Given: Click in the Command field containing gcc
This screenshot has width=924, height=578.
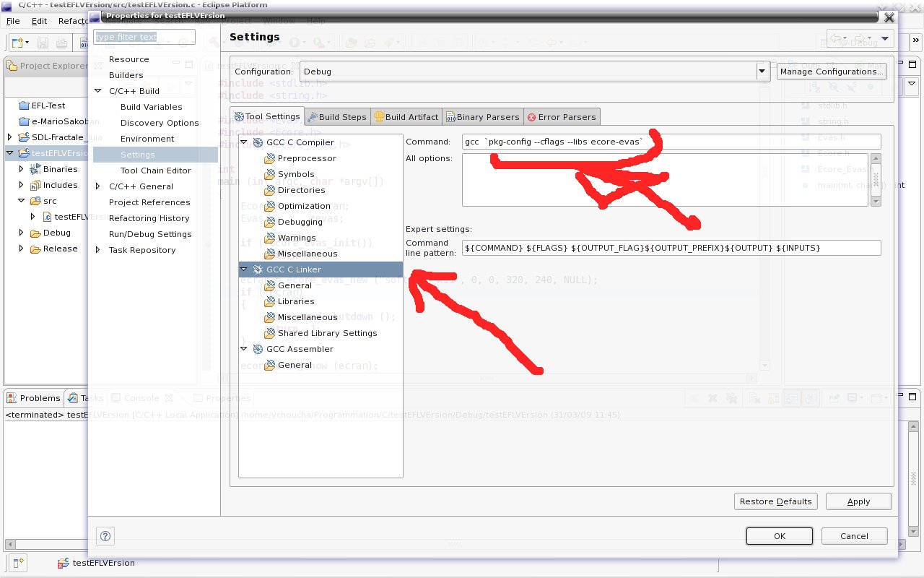Looking at the screenshot, I should click(x=671, y=142).
